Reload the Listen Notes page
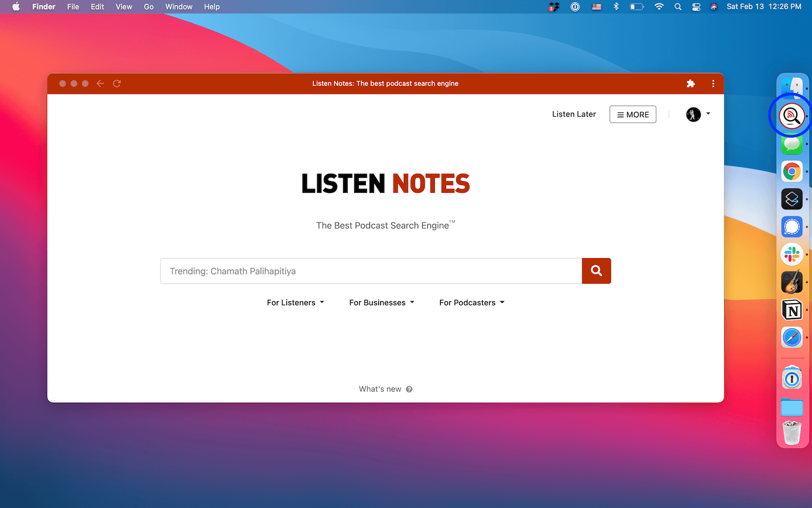The image size is (812, 508). (117, 83)
